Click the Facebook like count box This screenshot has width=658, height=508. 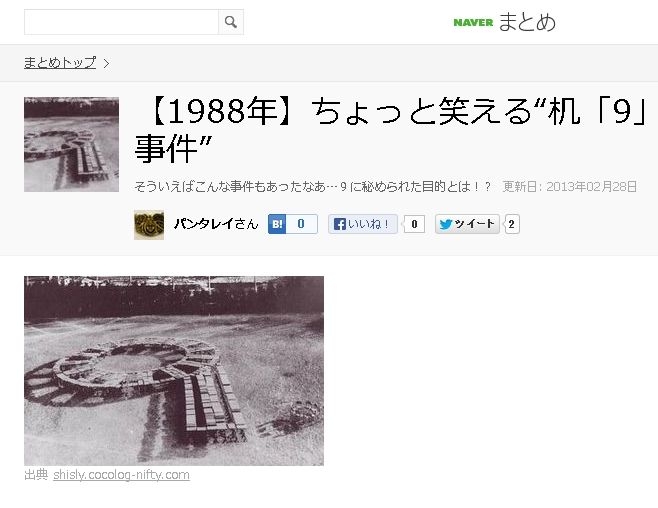point(414,224)
